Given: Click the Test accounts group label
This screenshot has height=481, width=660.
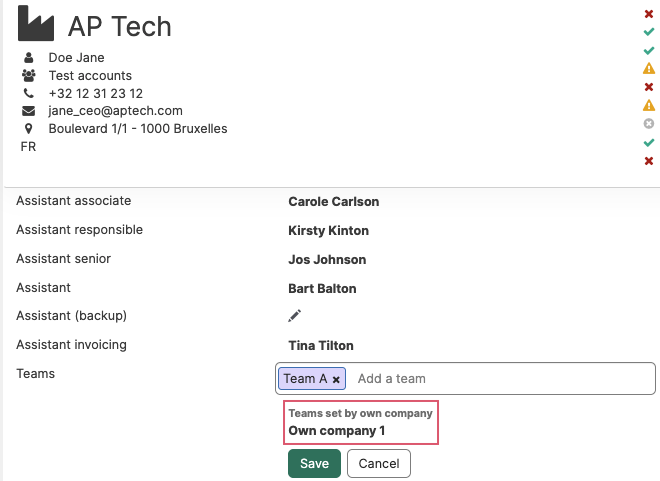Looking at the screenshot, I should tap(90, 76).
